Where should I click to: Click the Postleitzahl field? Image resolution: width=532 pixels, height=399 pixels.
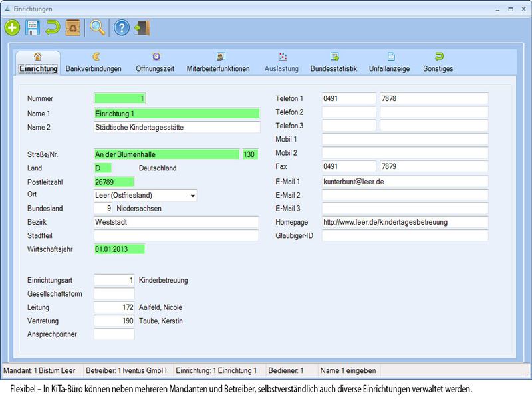114,182
